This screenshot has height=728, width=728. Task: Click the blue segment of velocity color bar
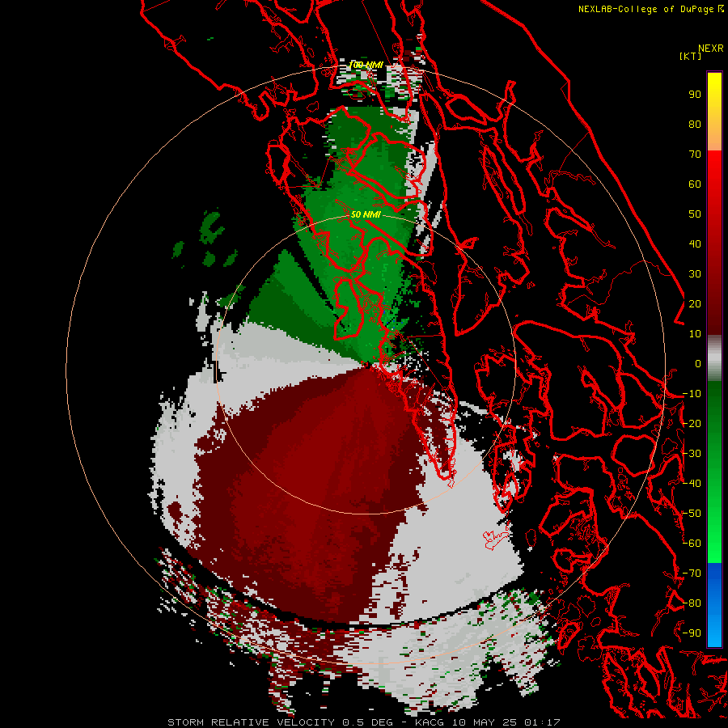point(714,605)
